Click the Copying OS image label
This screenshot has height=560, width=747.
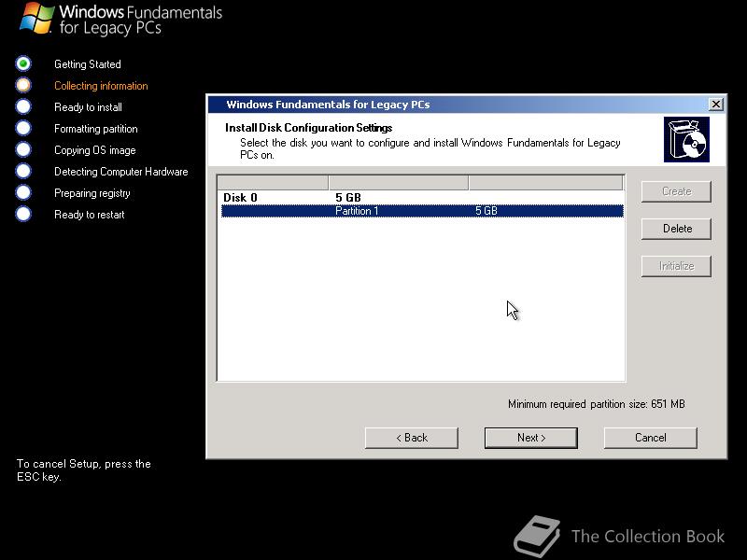[x=95, y=150]
